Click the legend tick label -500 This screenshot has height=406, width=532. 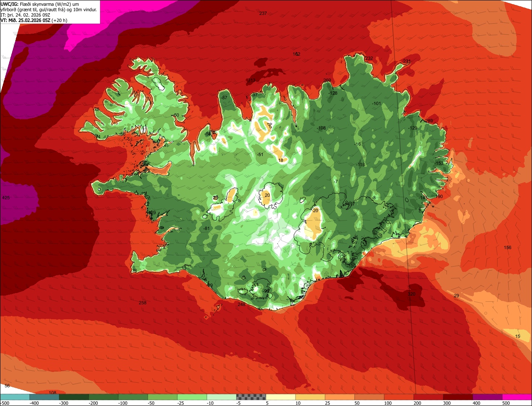coord(5,403)
